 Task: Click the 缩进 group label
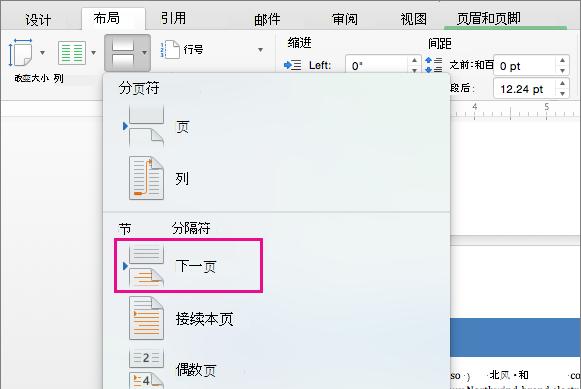(x=299, y=43)
